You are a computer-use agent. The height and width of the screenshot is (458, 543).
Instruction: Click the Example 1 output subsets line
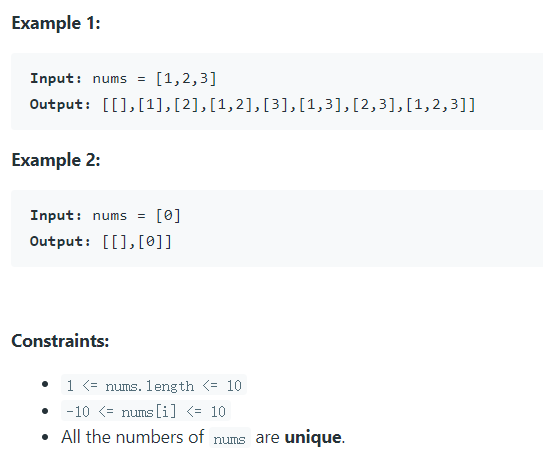(253, 105)
